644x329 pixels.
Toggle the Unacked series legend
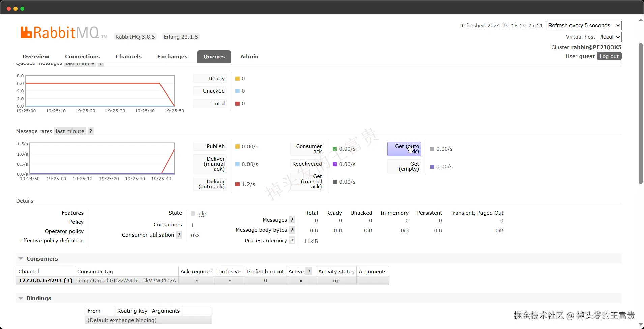210,91
